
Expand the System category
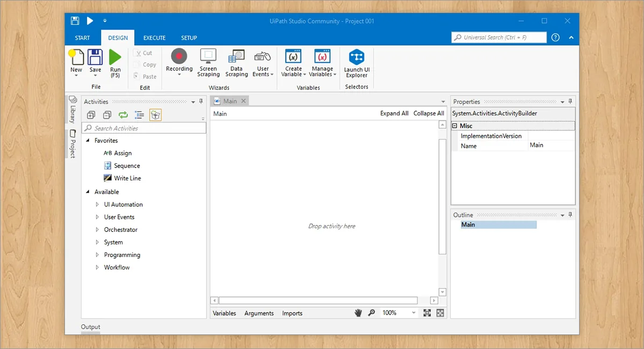point(97,242)
